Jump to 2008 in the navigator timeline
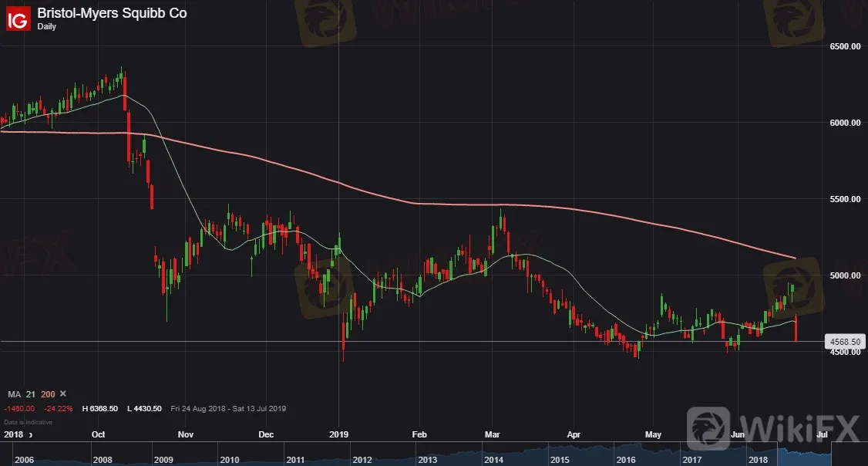The width and height of the screenshot is (868, 466). 102,460
